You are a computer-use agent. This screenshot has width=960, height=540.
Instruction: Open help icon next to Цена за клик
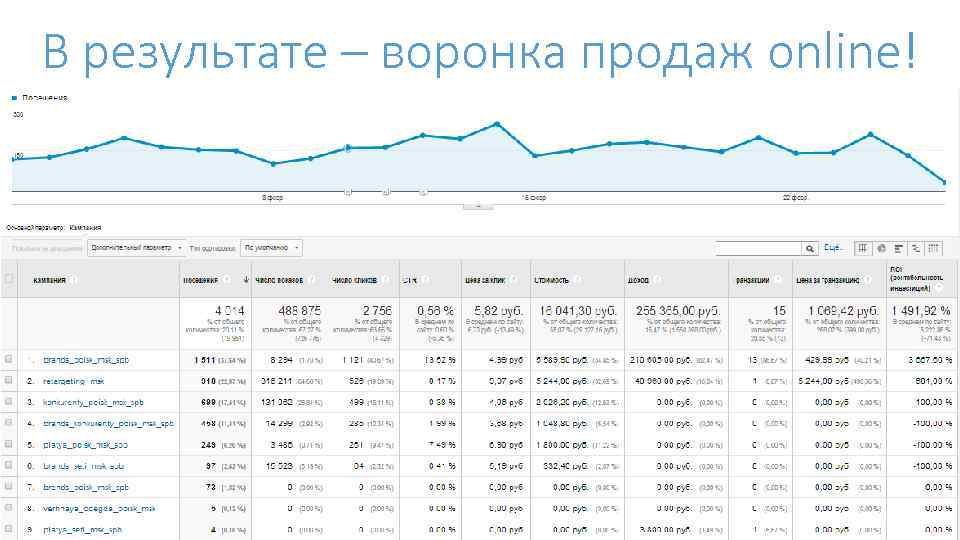[513, 280]
